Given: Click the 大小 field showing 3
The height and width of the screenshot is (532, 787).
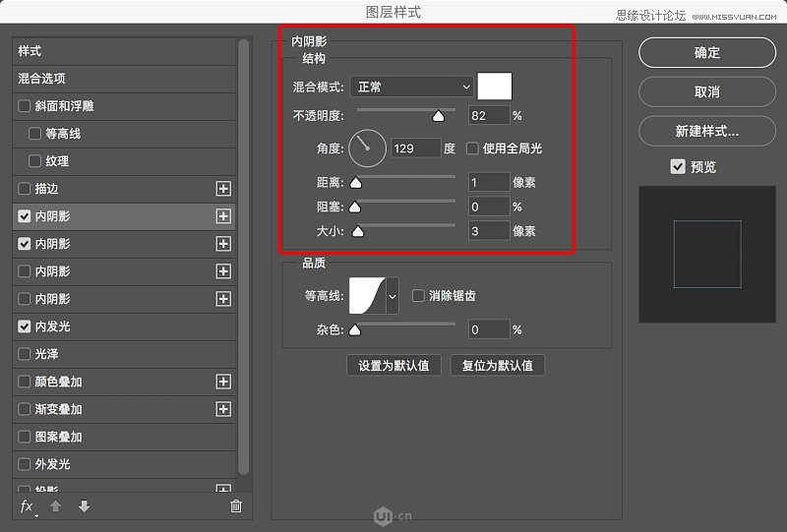Looking at the screenshot, I should click(489, 231).
